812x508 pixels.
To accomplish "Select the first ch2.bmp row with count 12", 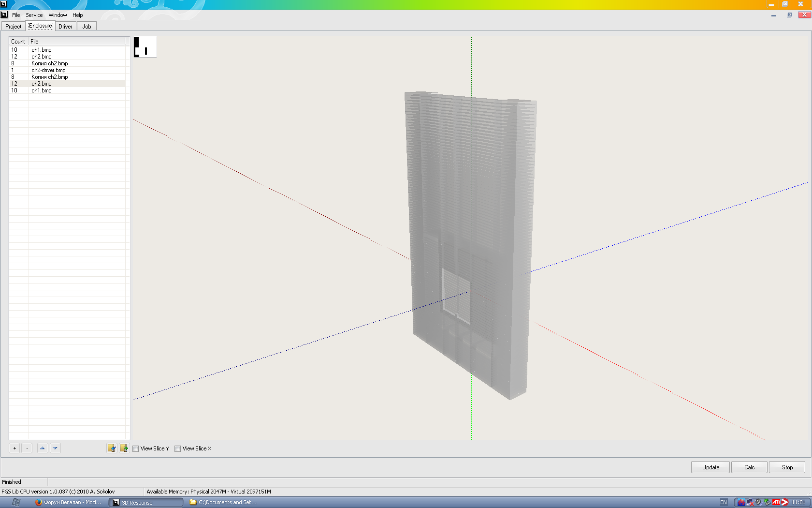I will pos(67,57).
